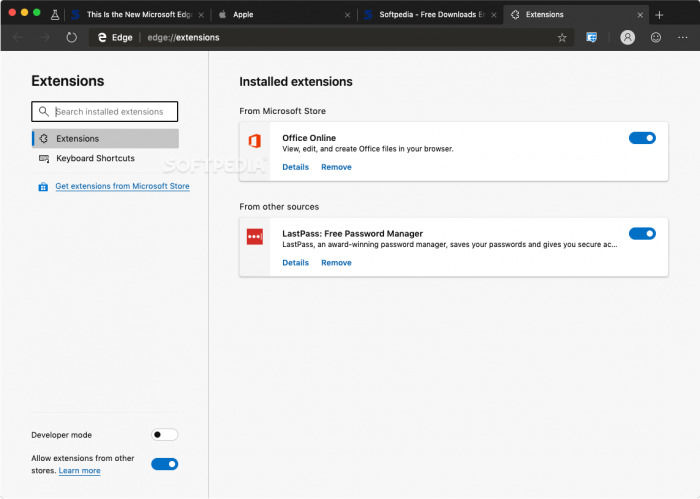
Task: Open the browser menu (three dots)
Action: click(684, 37)
